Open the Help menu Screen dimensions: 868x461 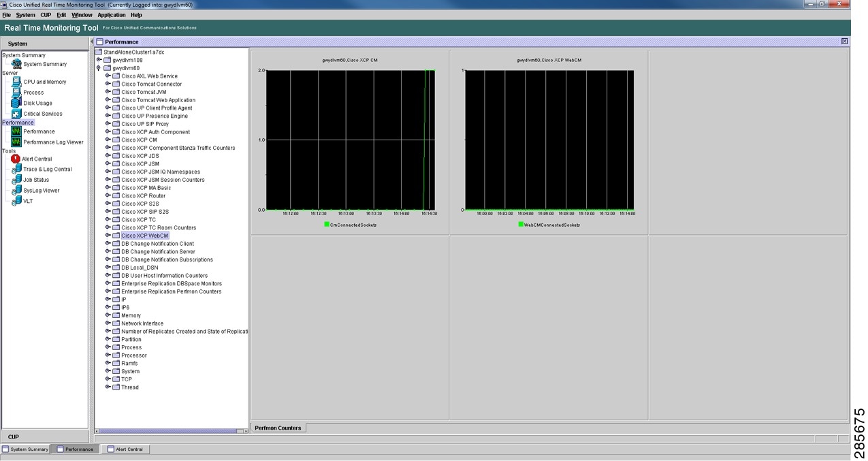[136, 15]
